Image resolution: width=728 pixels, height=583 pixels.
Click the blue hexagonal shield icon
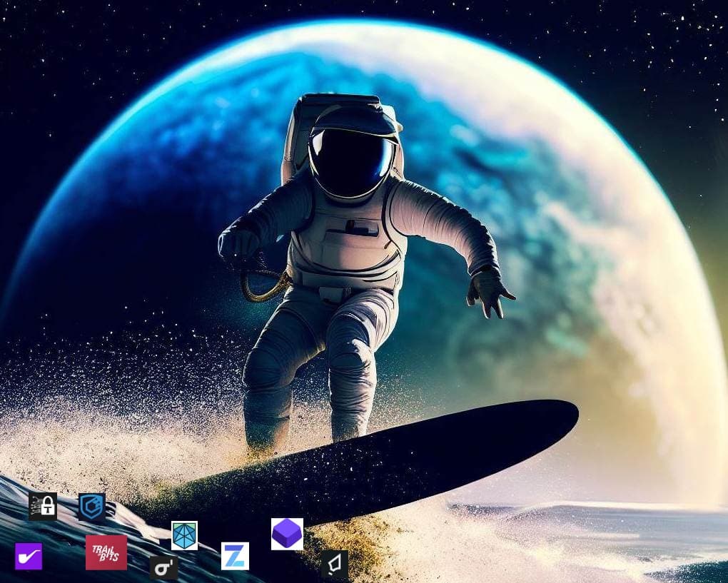click(91, 507)
